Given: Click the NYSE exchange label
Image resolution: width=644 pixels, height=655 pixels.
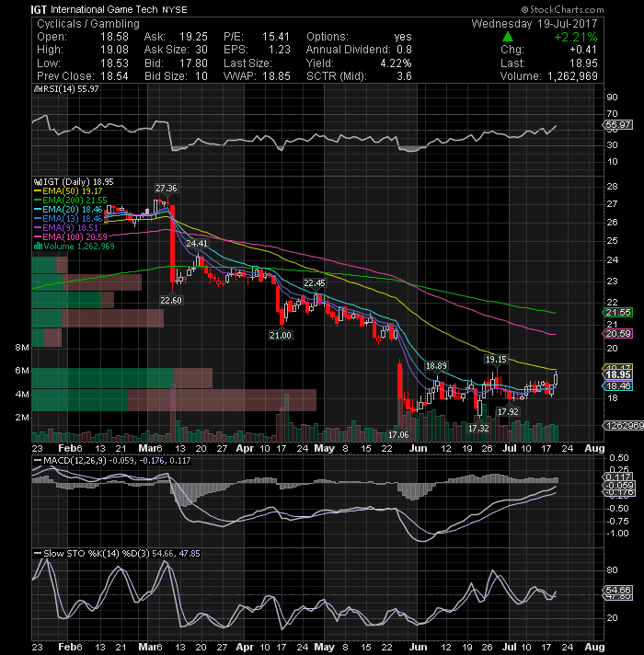Looking at the screenshot, I should coord(175,9).
